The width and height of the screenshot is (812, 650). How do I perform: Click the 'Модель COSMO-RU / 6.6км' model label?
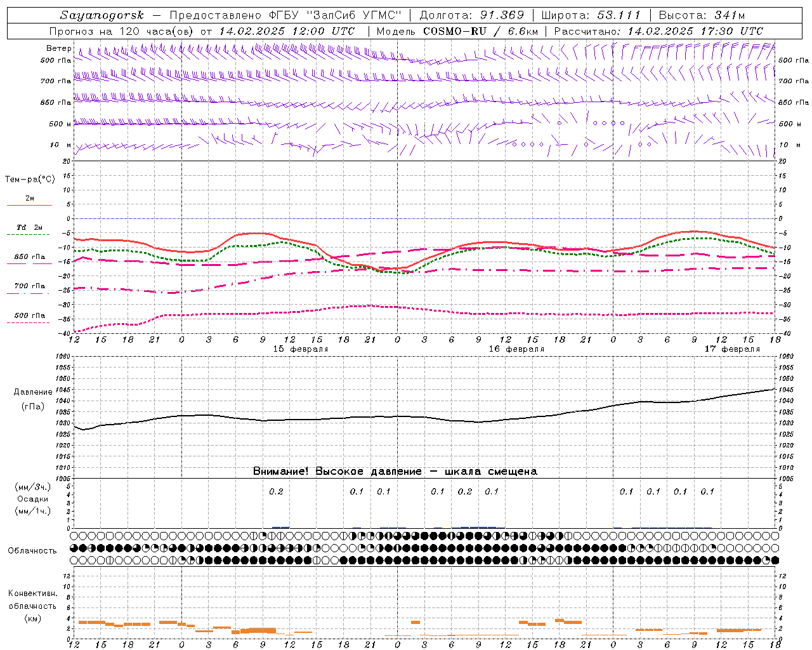pos(457,31)
